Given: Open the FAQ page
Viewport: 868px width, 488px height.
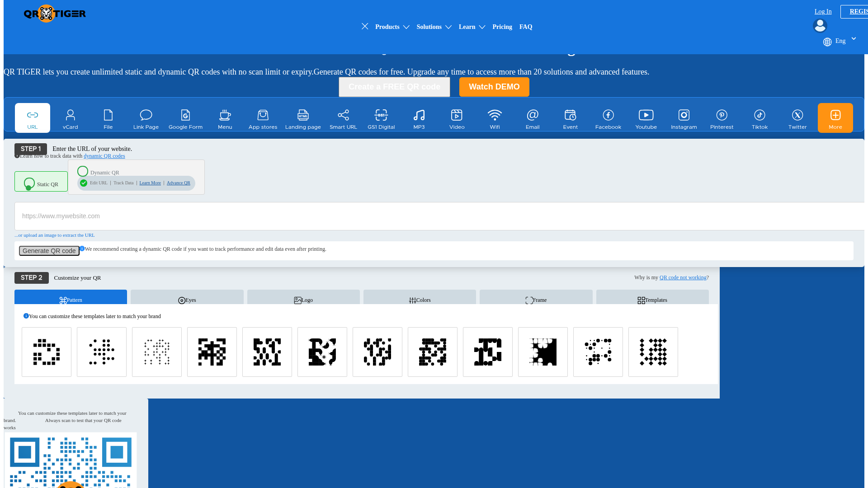Looking at the screenshot, I should [x=526, y=27].
